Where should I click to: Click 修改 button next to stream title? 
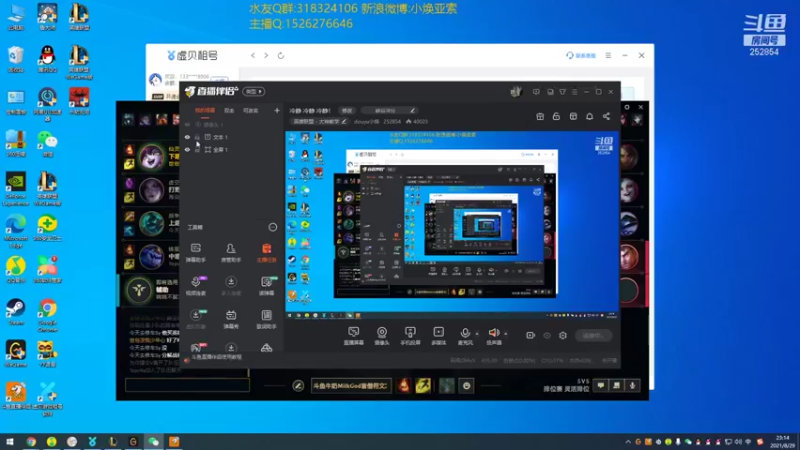pyautogui.click(x=347, y=110)
